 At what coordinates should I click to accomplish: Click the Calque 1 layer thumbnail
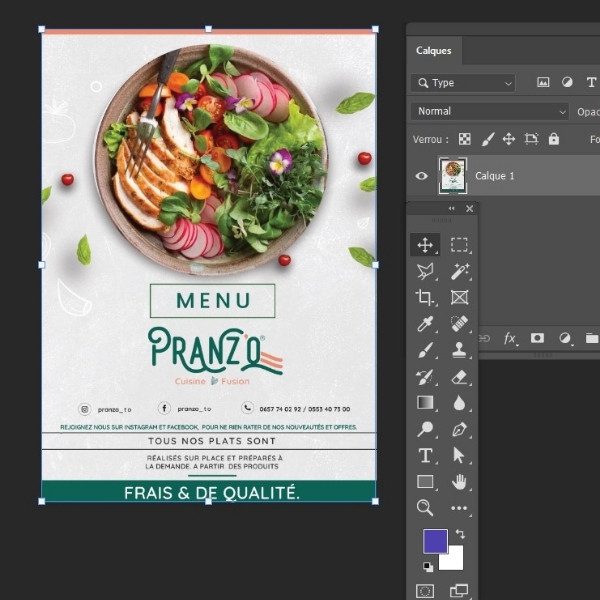click(x=453, y=176)
